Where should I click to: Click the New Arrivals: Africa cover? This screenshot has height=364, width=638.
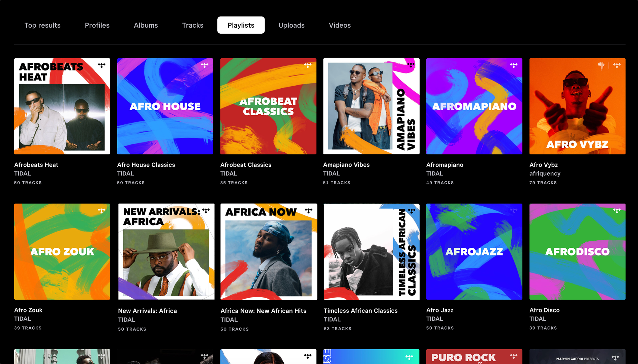(166, 251)
